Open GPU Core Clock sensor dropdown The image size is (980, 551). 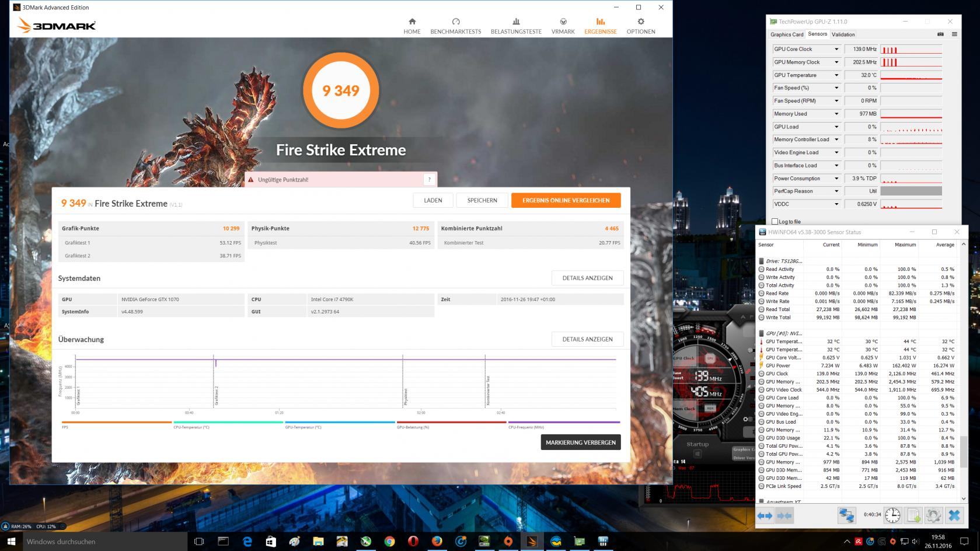pyautogui.click(x=836, y=49)
